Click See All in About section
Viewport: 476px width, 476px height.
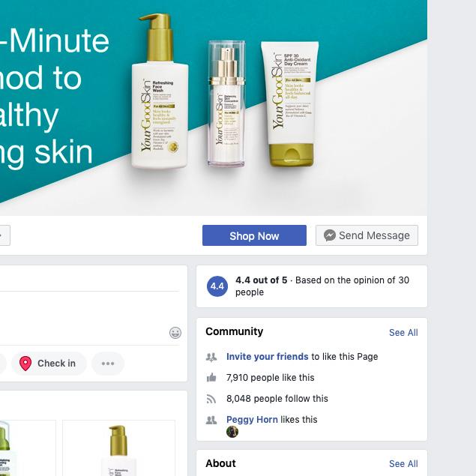(x=403, y=463)
